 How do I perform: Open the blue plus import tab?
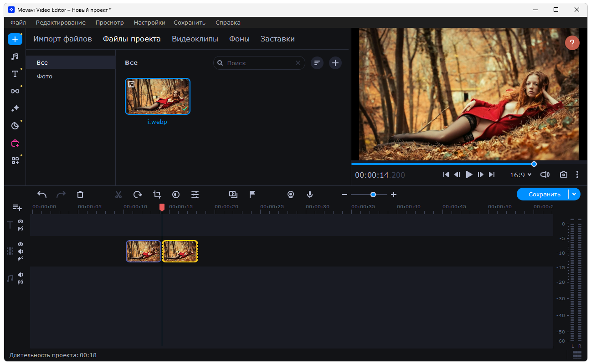coord(15,39)
